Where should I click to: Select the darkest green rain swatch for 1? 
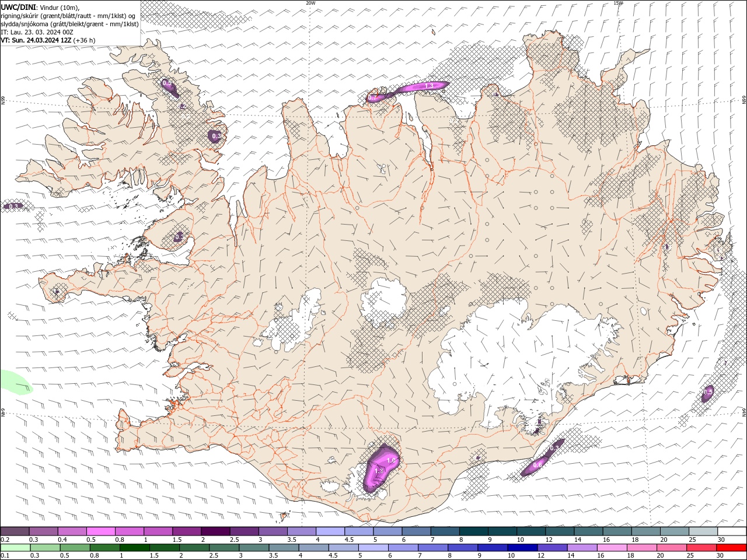pyautogui.click(x=134, y=548)
